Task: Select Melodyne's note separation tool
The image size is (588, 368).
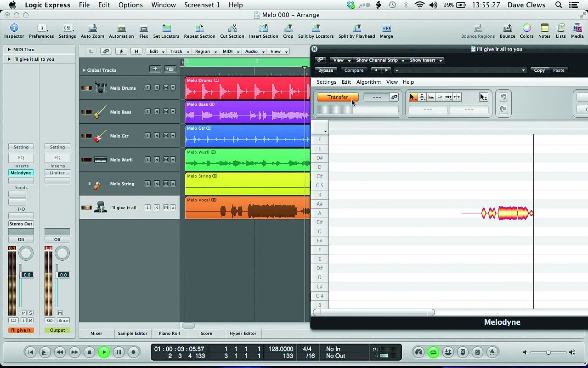Action: [457, 97]
